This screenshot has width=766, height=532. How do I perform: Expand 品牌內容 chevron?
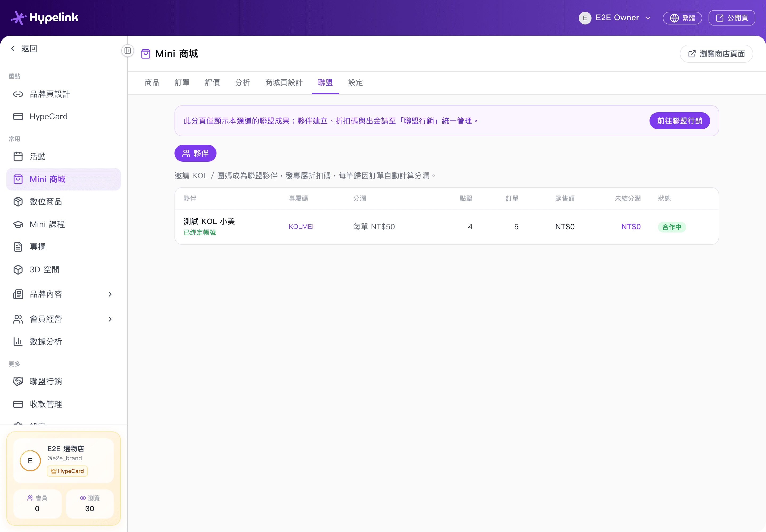point(110,294)
